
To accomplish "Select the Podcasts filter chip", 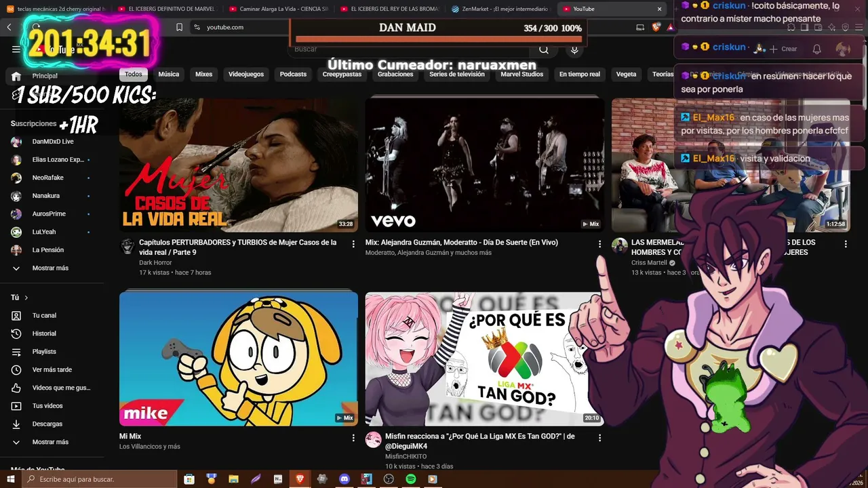I will (x=293, y=75).
